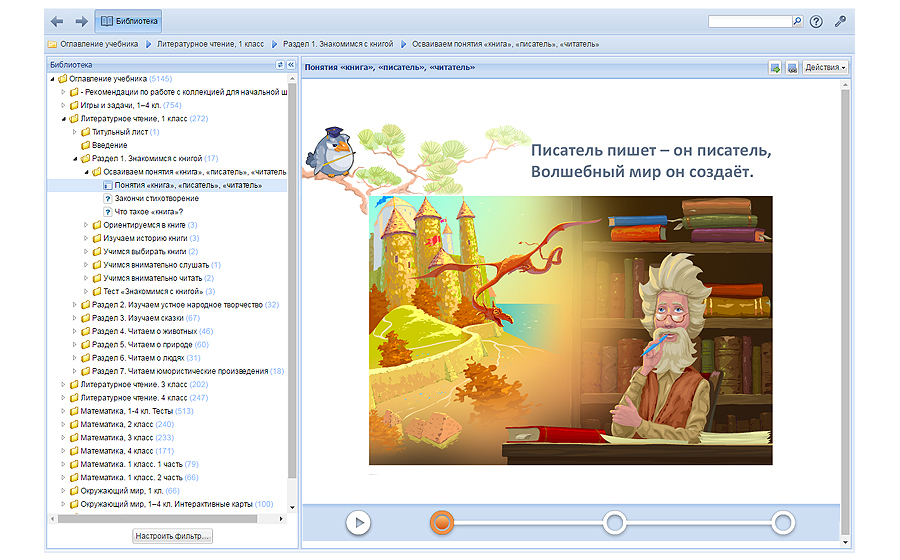Viewport: 900px width, 560px height.
Task: Select the Библиотека toolbar tab
Action: (128, 21)
